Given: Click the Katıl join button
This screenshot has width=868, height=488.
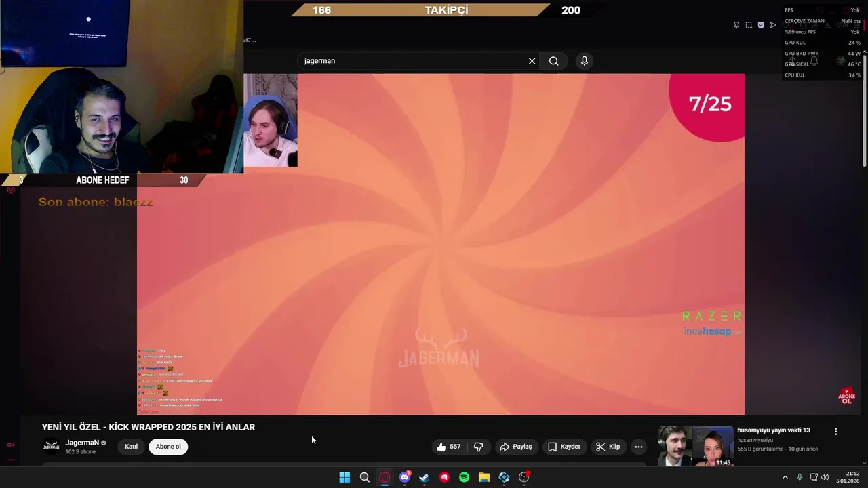Looking at the screenshot, I should point(131,447).
